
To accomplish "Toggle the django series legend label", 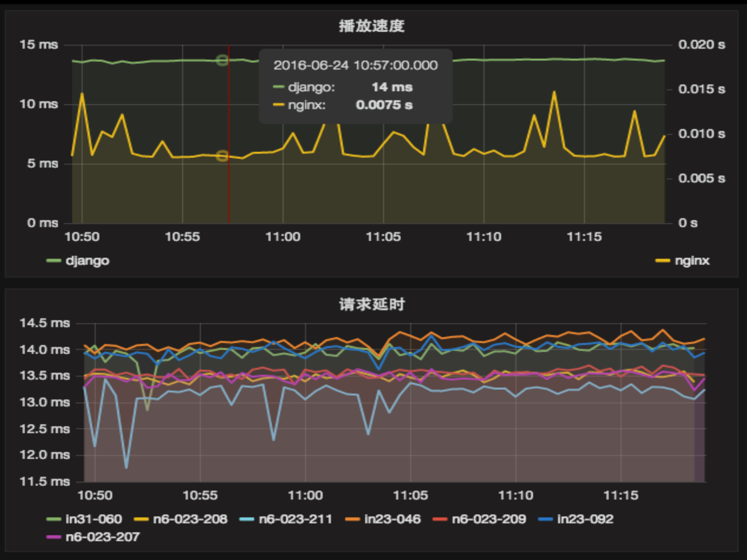I will (x=88, y=261).
